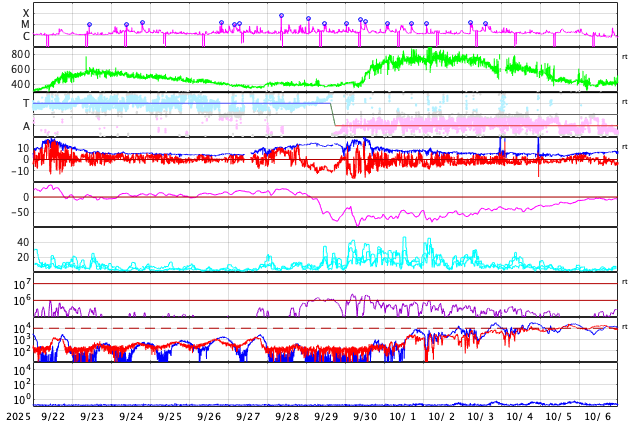
Task: Click the 10/ 3 date label
Action: (480, 416)
